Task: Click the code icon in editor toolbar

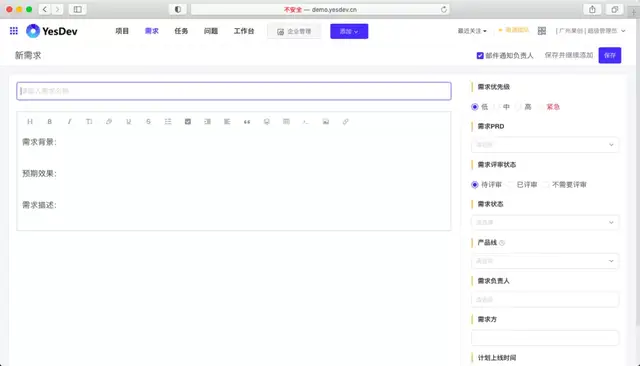Action: click(x=306, y=122)
